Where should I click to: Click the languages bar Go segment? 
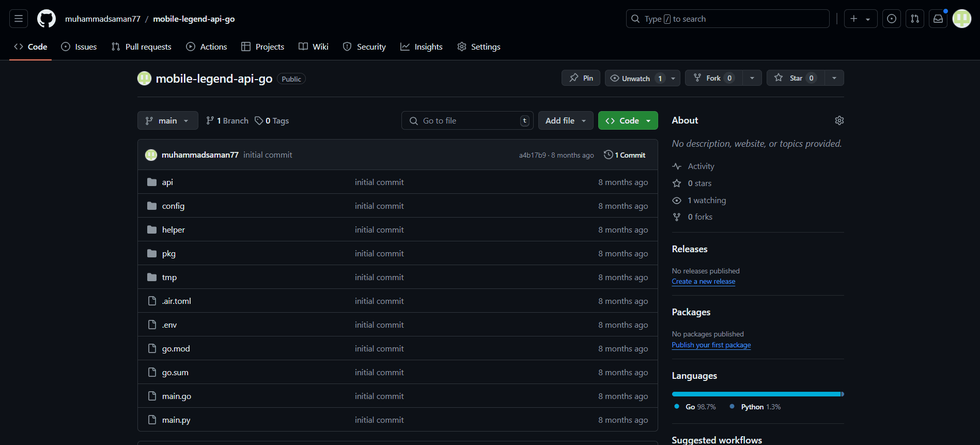tap(755, 394)
